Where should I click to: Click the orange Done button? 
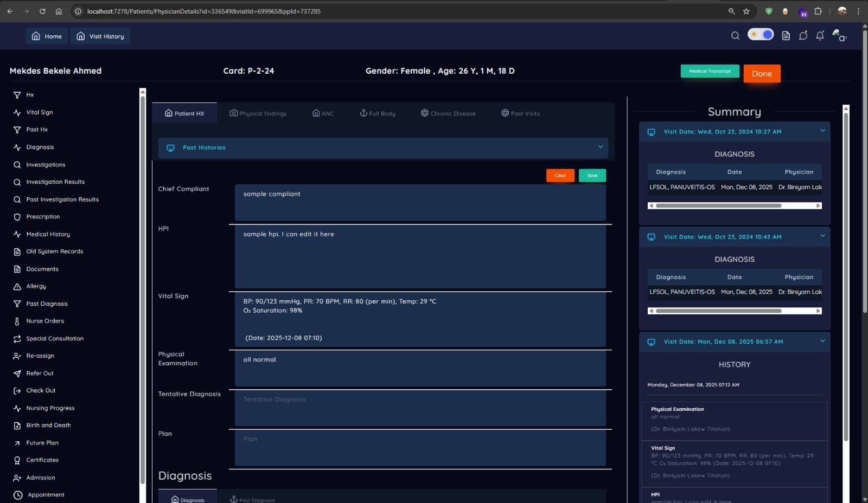coord(762,74)
